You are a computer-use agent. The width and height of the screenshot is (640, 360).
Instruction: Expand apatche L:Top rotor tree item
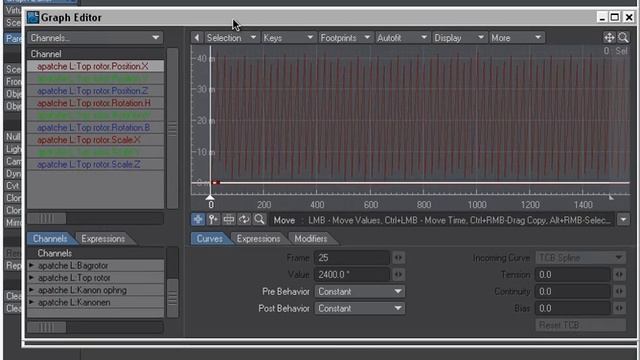pyautogui.click(x=31, y=278)
